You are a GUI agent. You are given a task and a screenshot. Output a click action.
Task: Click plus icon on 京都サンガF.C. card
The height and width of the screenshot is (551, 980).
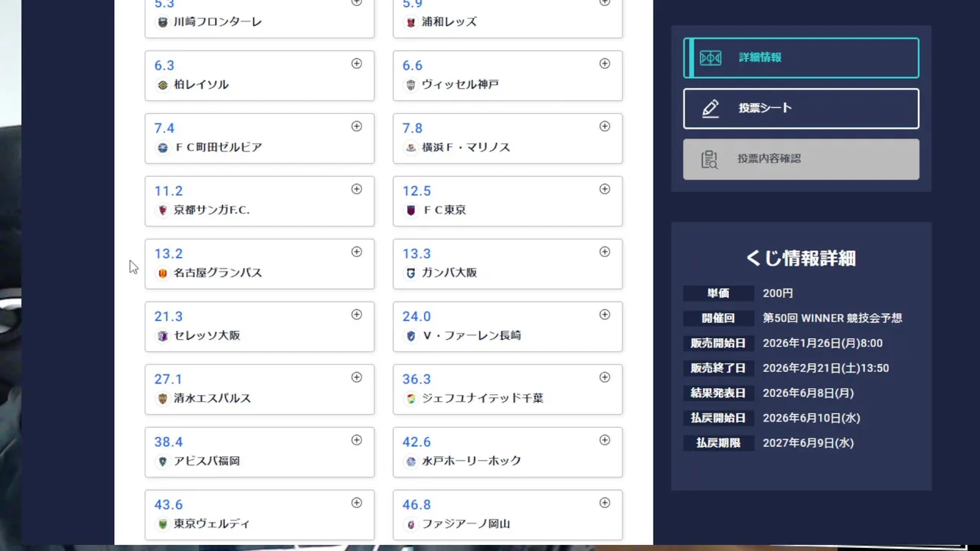coord(357,189)
